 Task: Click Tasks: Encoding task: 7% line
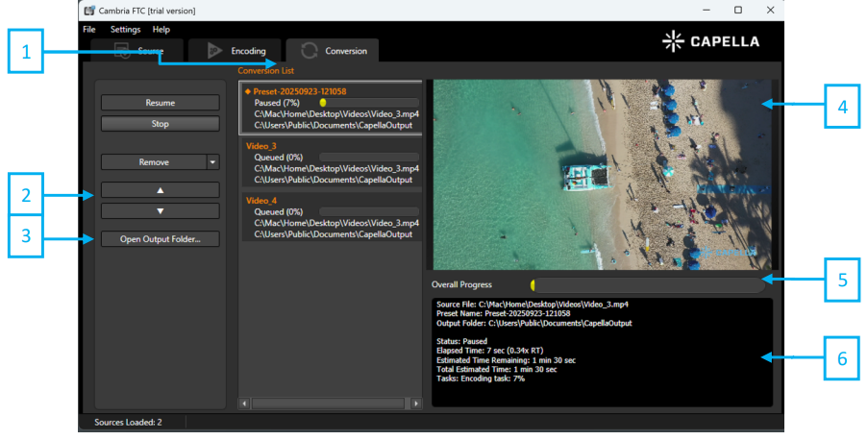tap(481, 379)
